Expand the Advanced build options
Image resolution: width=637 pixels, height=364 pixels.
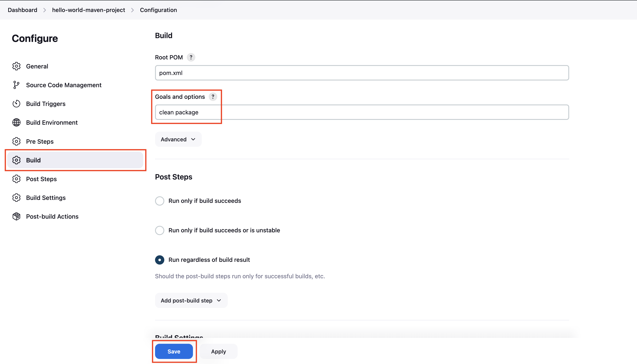click(178, 139)
